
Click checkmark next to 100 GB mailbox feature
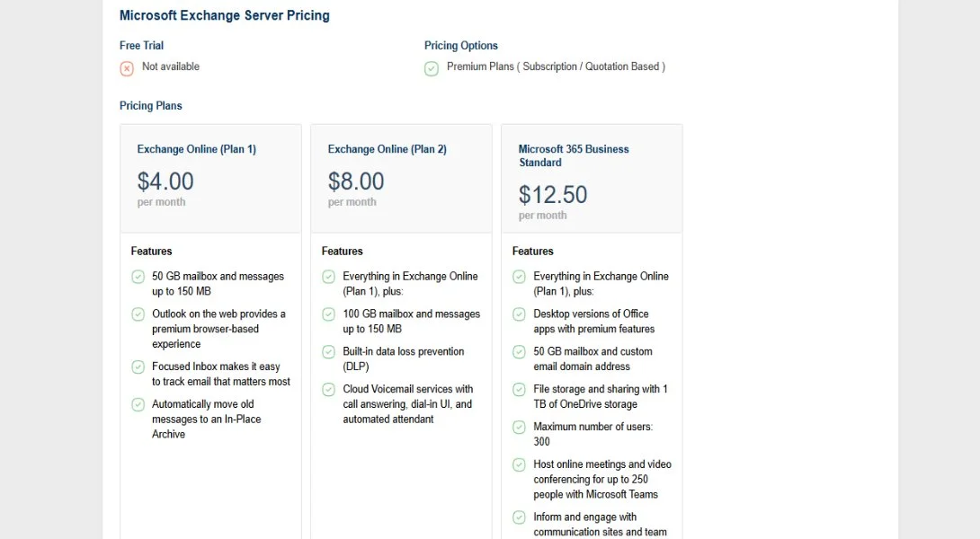[328, 314]
